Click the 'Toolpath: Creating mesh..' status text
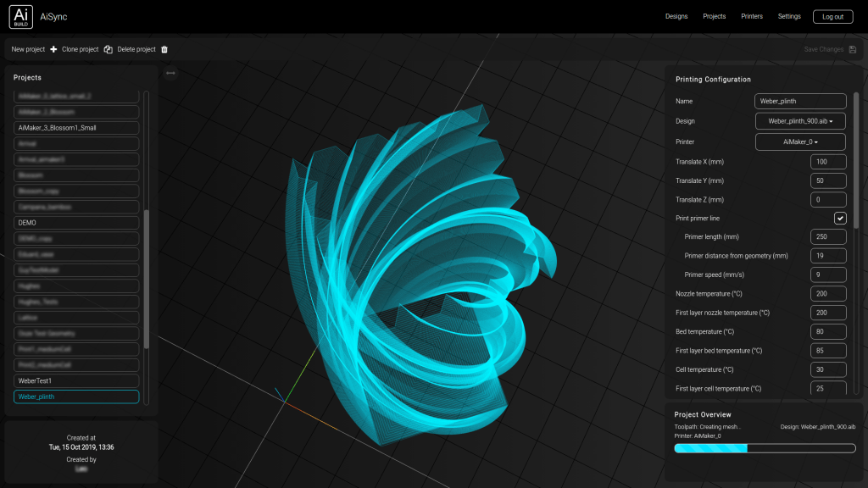 tap(707, 427)
